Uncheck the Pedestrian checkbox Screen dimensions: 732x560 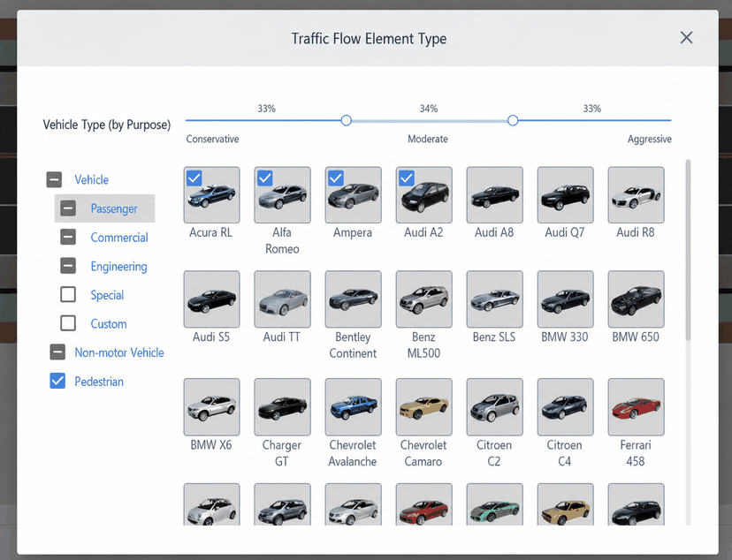click(57, 381)
